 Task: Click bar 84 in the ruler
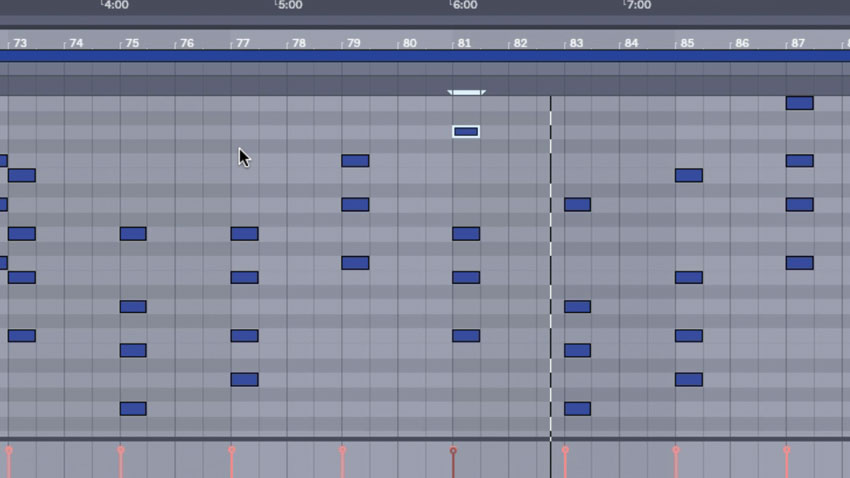632,43
